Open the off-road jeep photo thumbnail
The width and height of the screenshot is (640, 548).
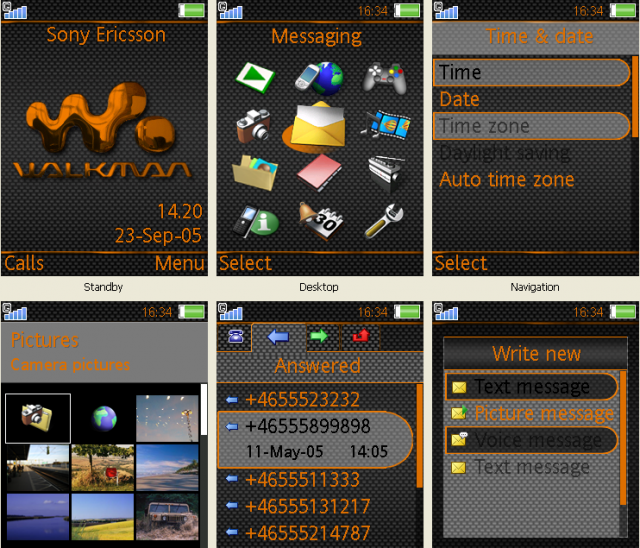coord(167,517)
